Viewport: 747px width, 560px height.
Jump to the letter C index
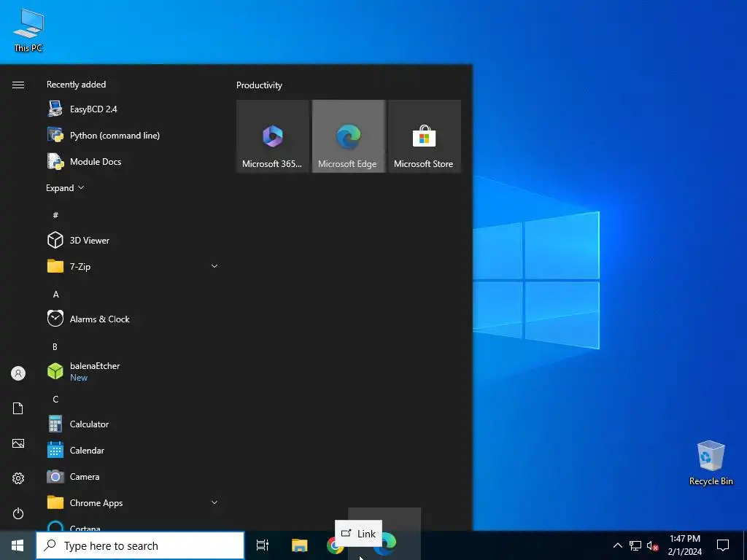55,399
